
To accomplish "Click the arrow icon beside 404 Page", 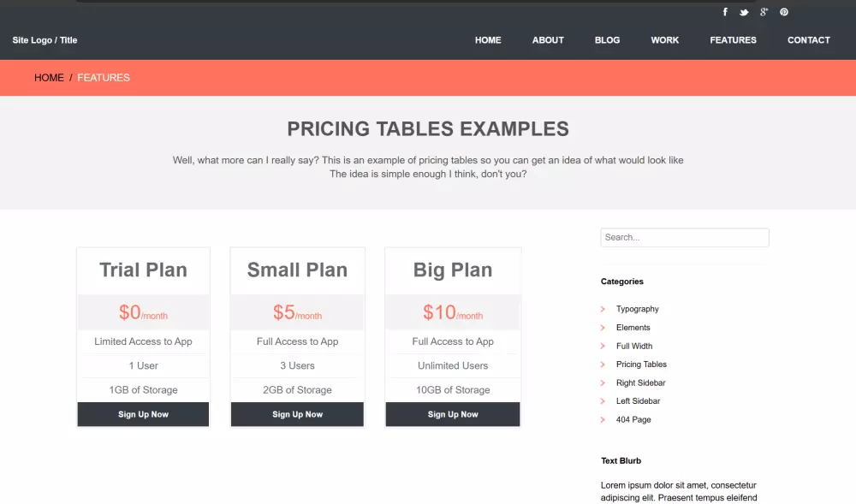I will [603, 420].
